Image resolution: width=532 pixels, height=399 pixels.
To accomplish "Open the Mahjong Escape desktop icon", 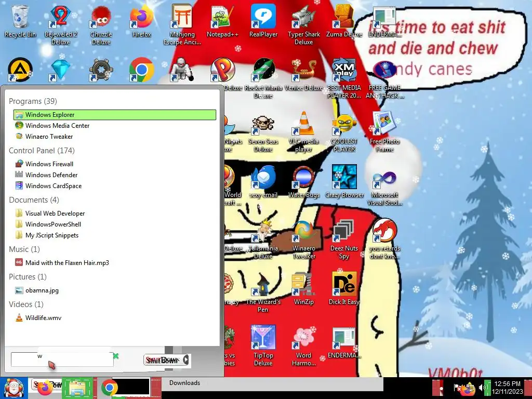I will 182,24.
